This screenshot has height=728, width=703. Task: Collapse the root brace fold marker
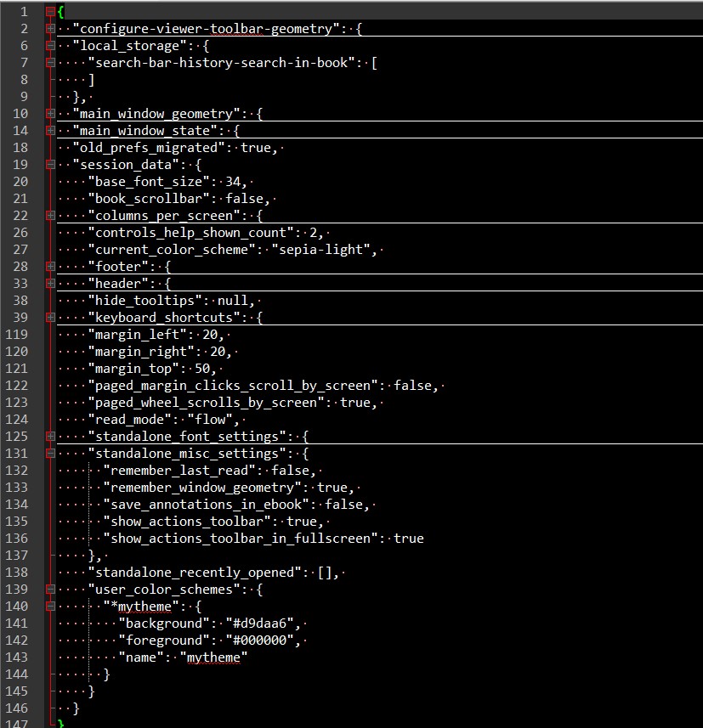pos(51,12)
